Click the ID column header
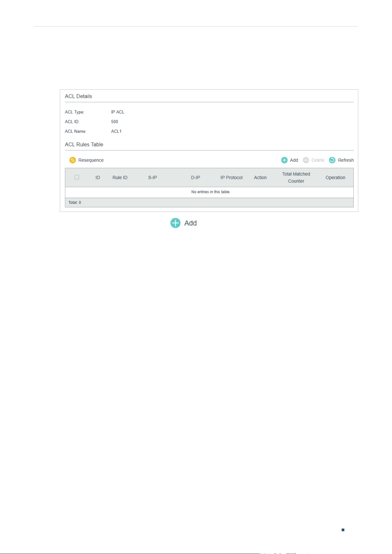 coord(98,178)
